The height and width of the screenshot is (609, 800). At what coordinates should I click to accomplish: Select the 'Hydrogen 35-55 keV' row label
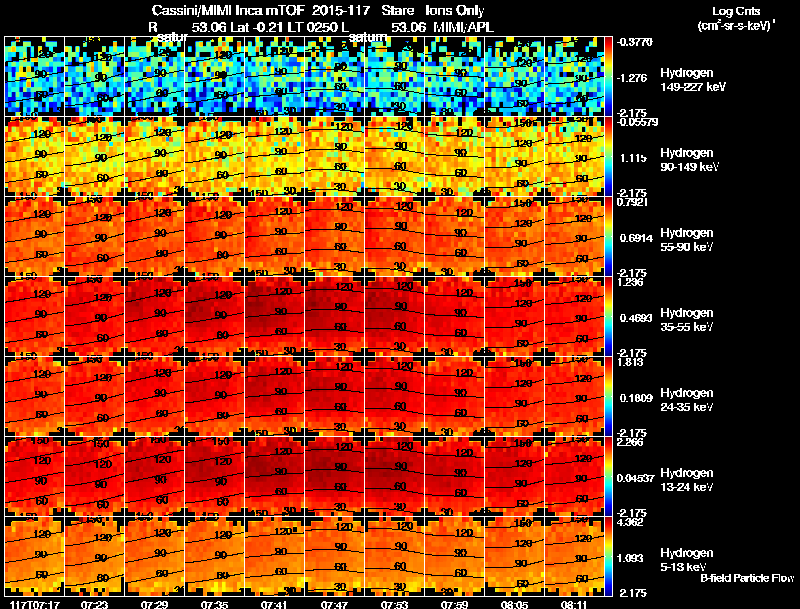[x=687, y=320]
